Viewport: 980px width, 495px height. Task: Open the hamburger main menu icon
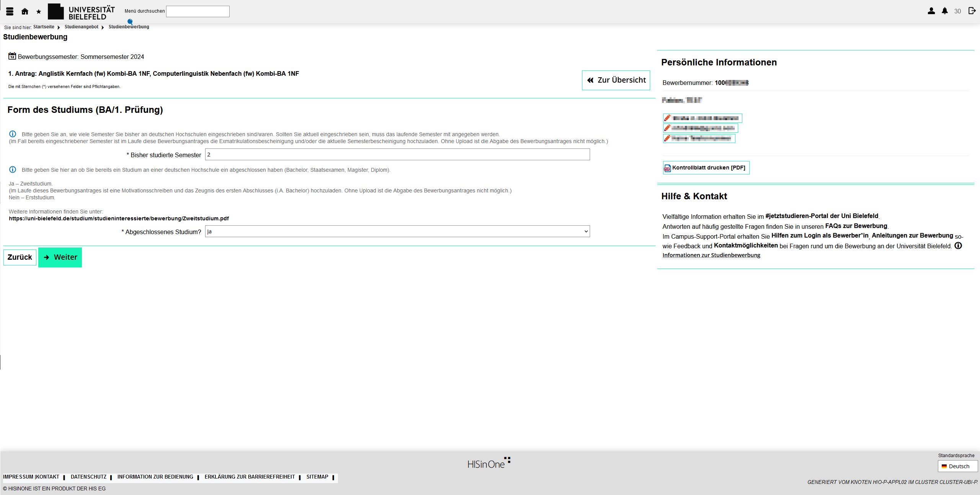[10, 11]
